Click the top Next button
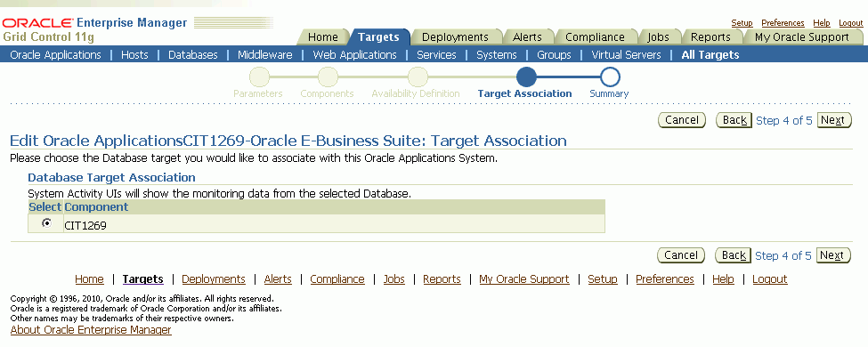The width and height of the screenshot is (868, 347). point(833,120)
